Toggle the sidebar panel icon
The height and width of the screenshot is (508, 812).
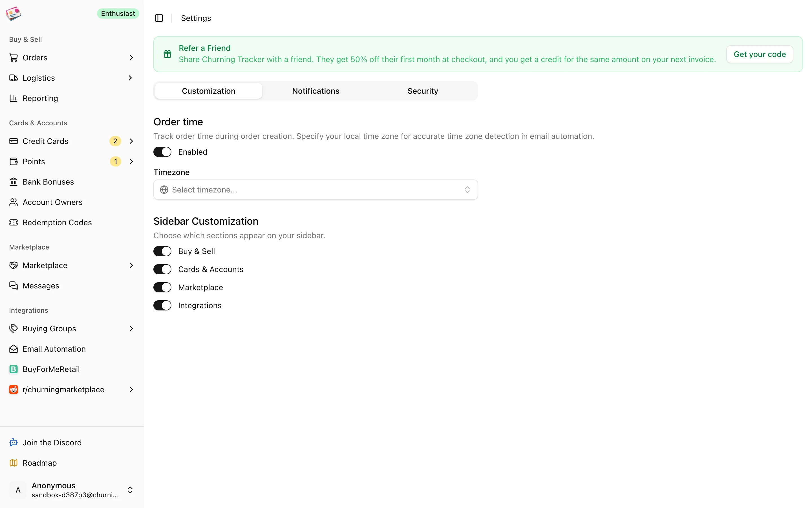tap(159, 18)
